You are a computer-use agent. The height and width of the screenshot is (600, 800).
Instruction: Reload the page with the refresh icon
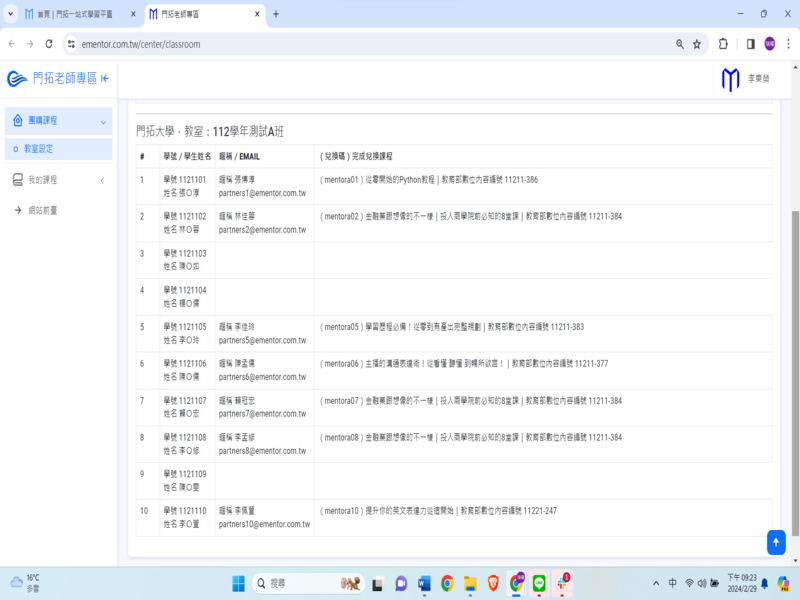pos(48,44)
